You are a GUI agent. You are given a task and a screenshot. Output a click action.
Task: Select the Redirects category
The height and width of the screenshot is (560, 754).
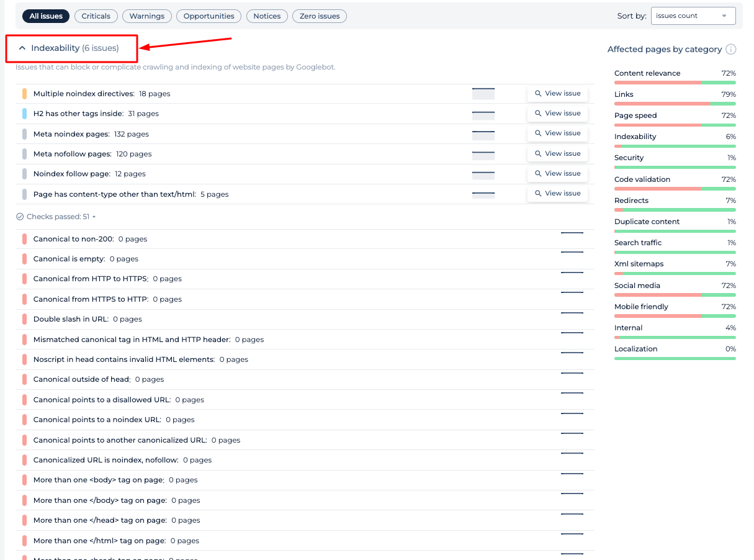click(675, 203)
